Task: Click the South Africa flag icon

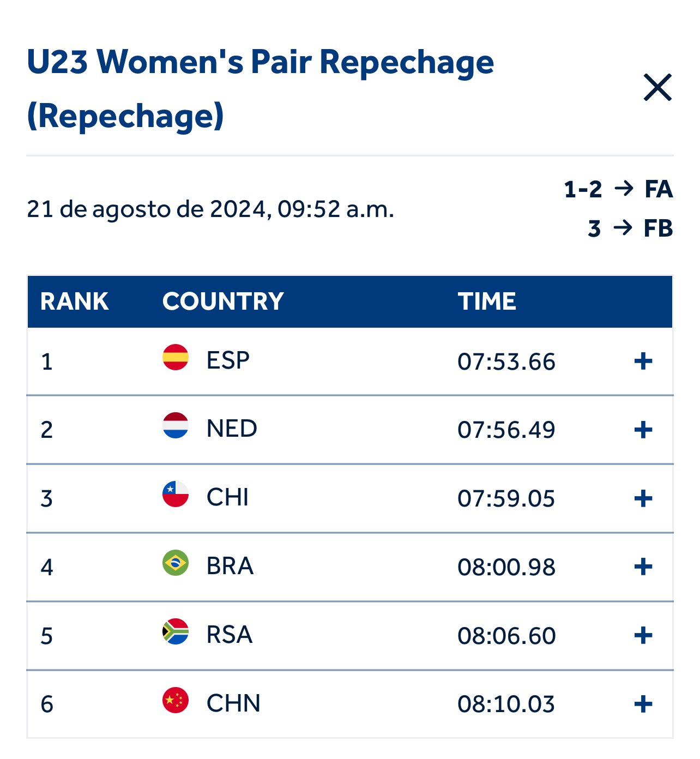Action: 176,631
